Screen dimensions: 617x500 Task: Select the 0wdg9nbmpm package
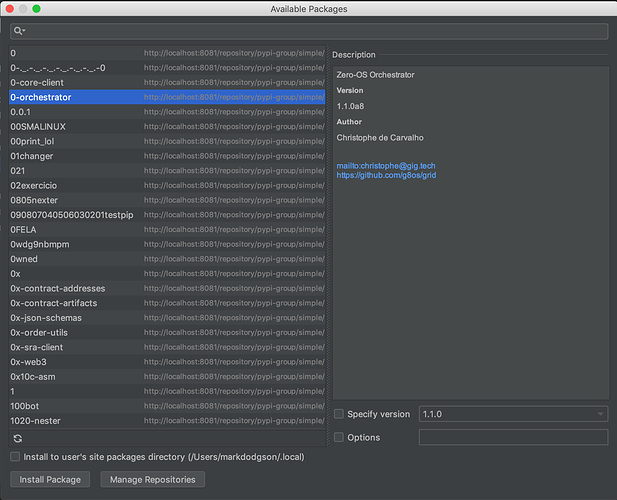click(167, 244)
